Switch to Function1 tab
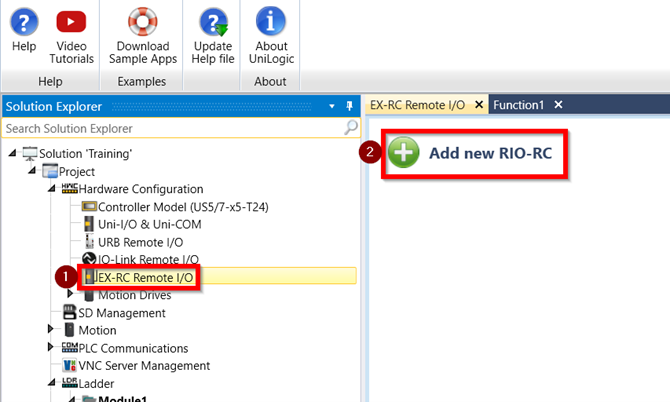The width and height of the screenshot is (670, 402). [x=518, y=105]
